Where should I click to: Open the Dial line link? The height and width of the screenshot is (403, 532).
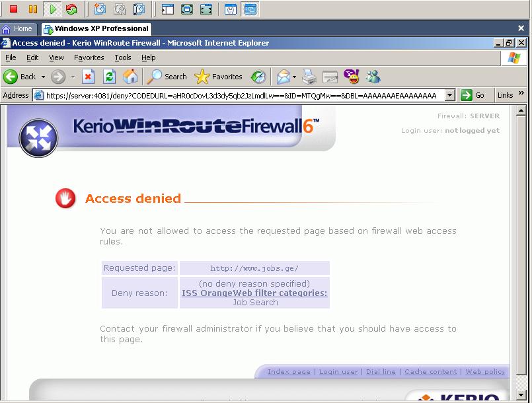pos(381,372)
